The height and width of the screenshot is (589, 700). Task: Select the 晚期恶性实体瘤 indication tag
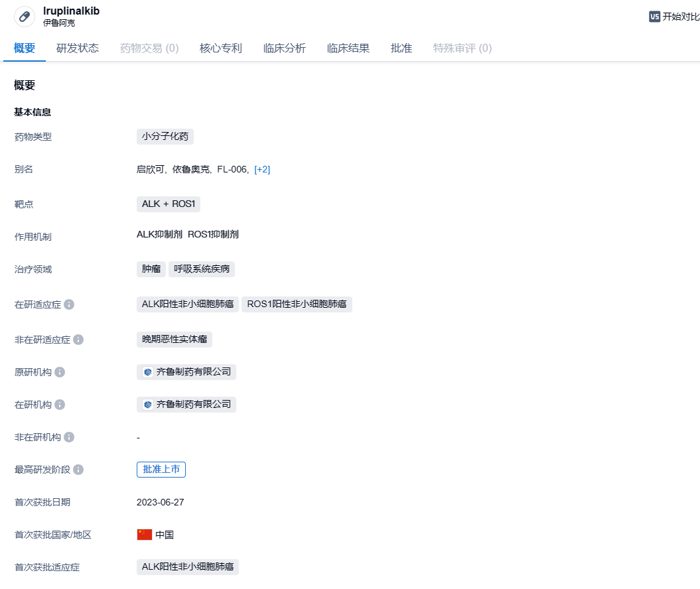[x=175, y=340]
